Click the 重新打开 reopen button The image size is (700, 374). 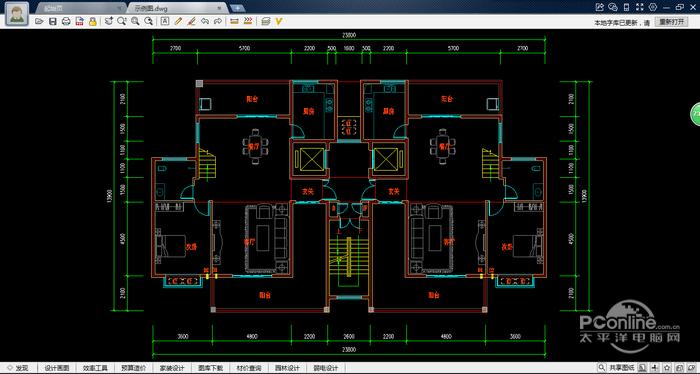[x=671, y=22]
